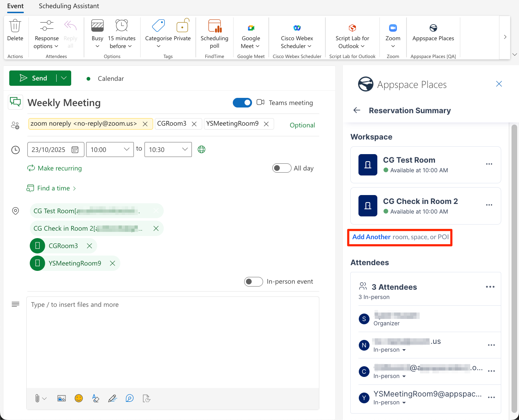Enable the In-person event toggle

pos(253,282)
